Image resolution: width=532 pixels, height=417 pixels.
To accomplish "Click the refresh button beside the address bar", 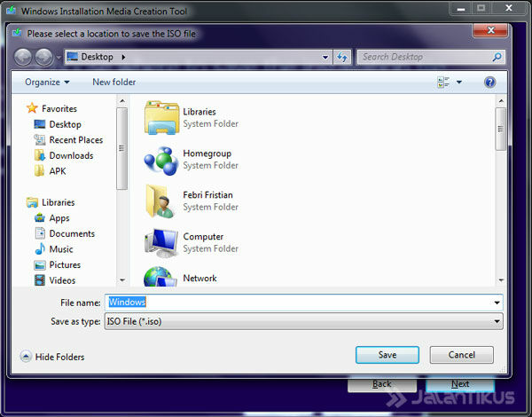I will point(342,57).
